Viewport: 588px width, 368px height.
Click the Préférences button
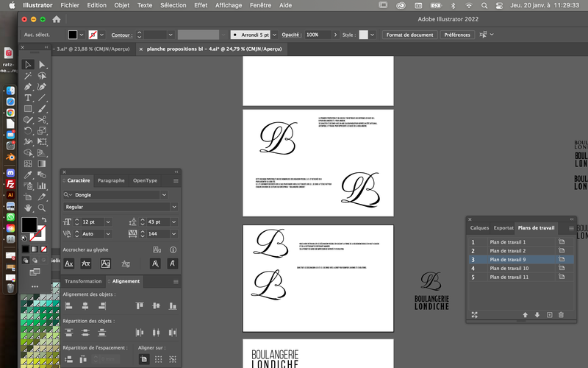coord(457,35)
